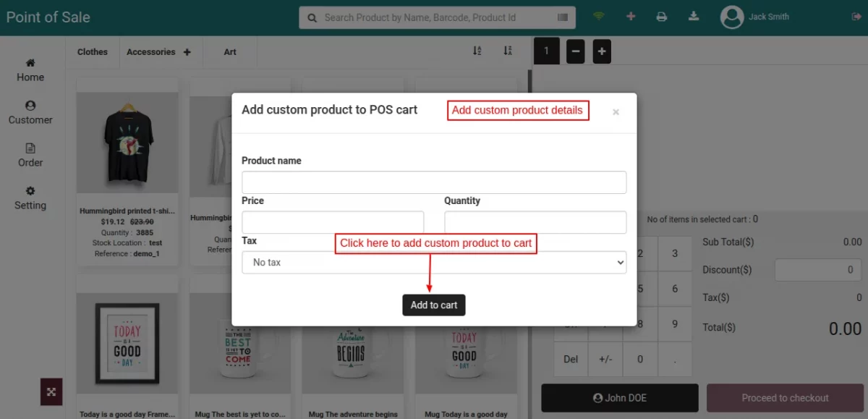
Task: Click the Home icon in sidebar
Action: [x=30, y=69]
